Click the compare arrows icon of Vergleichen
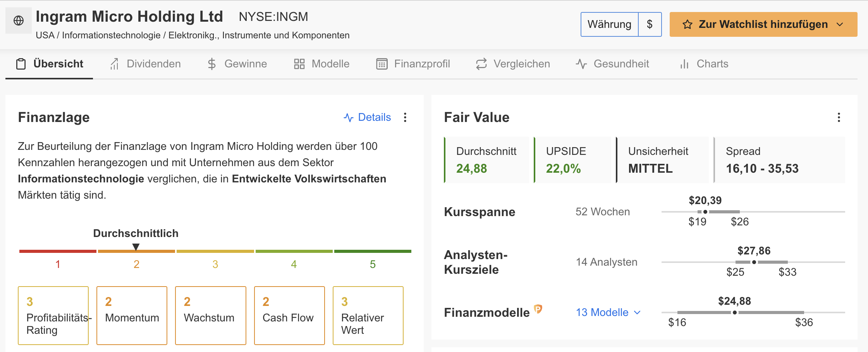The height and width of the screenshot is (352, 868). tap(481, 64)
